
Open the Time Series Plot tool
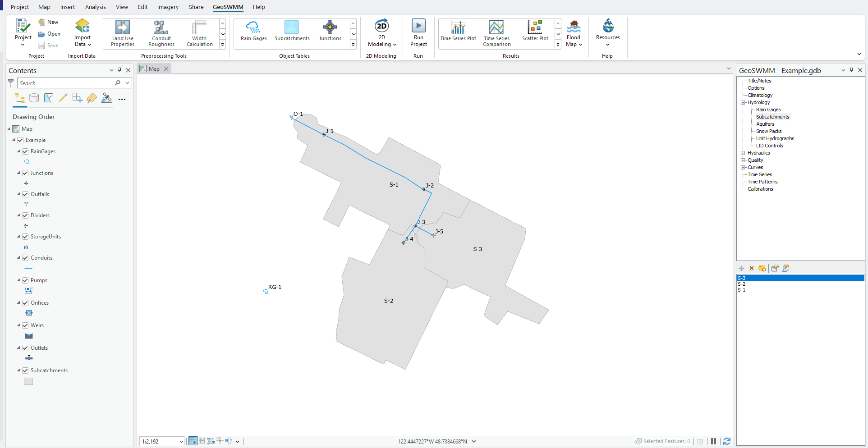[458, 32]
